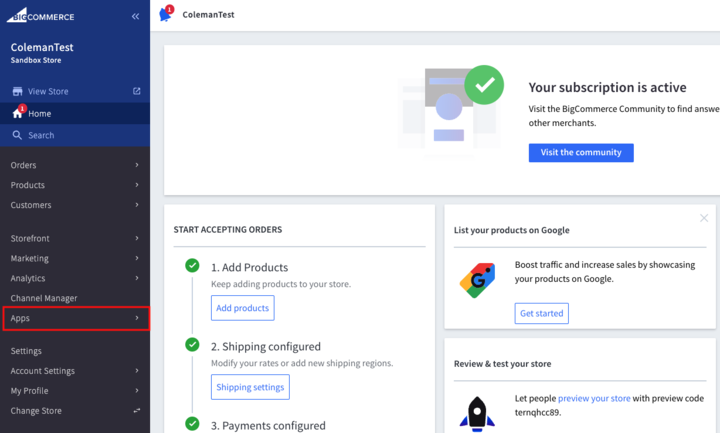Open My Profile menu item
This screenshot has width=720, height=433.
pyautogui.click(x=75, y=391)
